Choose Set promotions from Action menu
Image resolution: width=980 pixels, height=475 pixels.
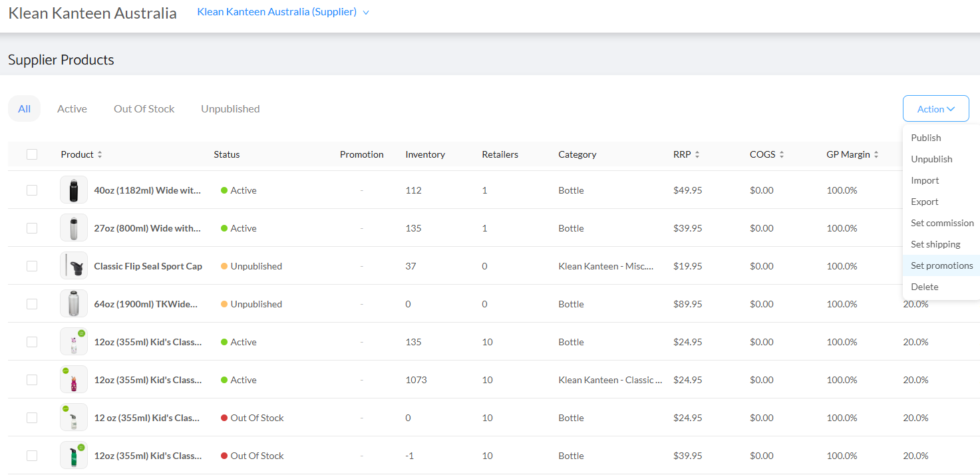click(941, 265)
